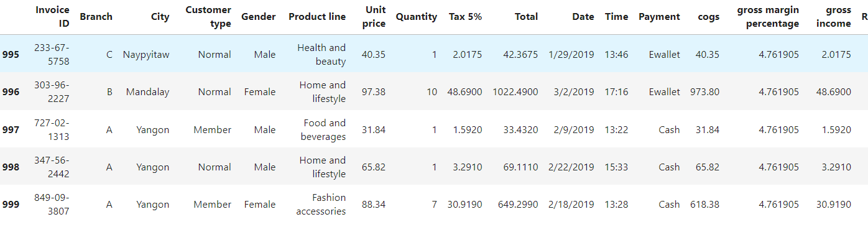
Task: Click the date 3/2/2019
Action: pyautogui.click(x=574, y=91)
